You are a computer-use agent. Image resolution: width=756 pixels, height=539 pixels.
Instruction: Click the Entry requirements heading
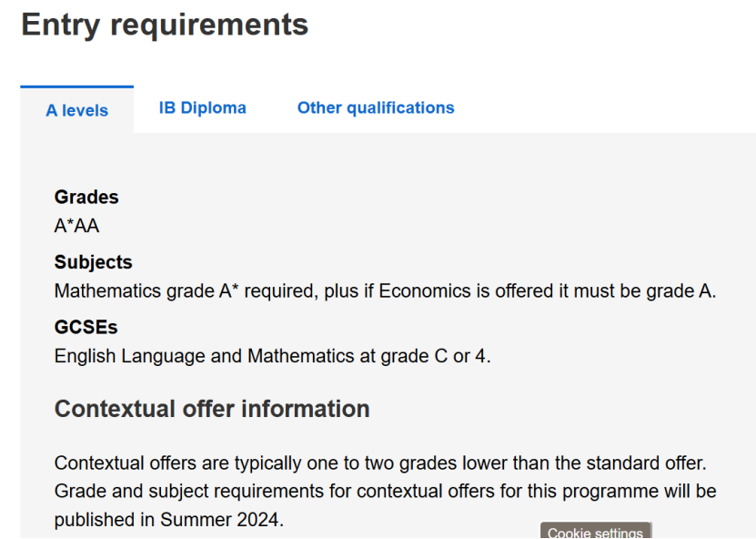(x=165, y=25)
